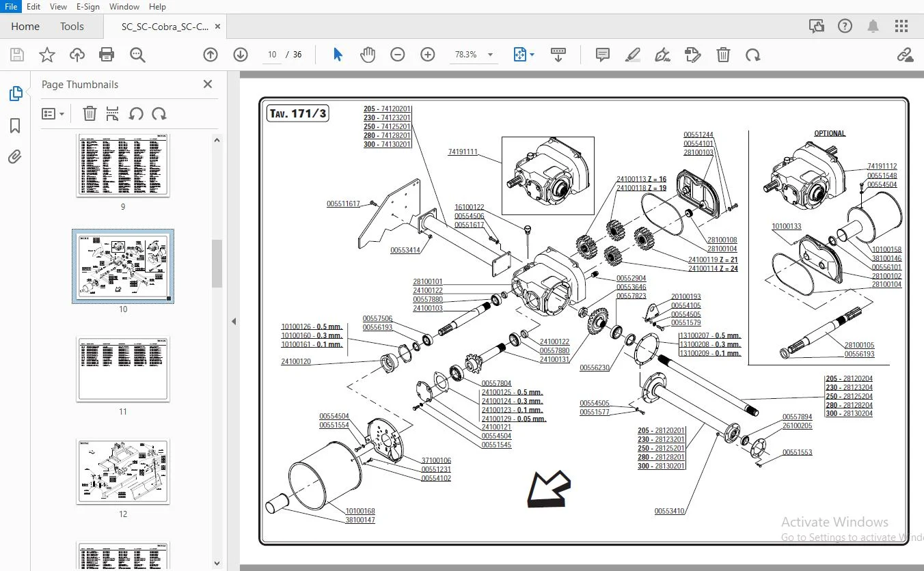Close the Page Thumbnails panel

pos(208,84)
